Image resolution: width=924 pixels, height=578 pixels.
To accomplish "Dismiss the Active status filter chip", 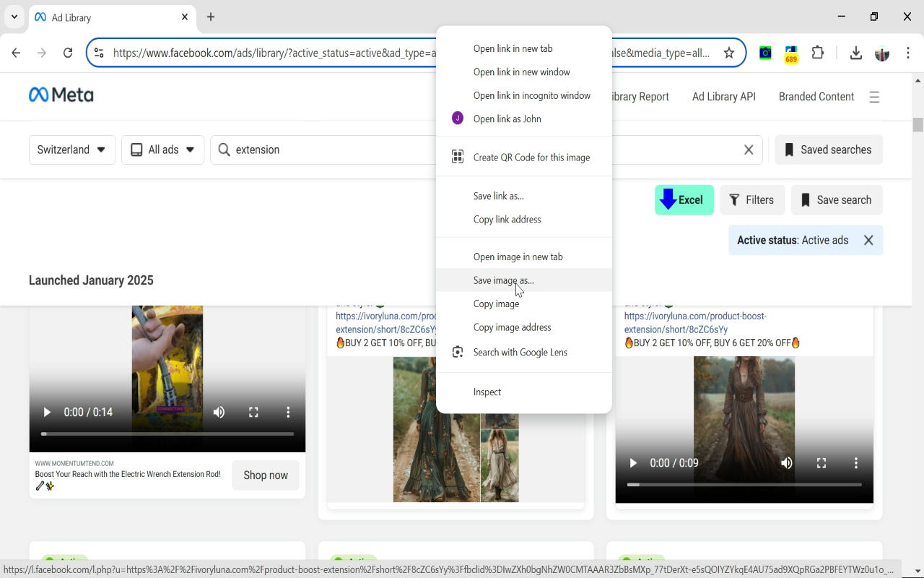I will [868, 240].
